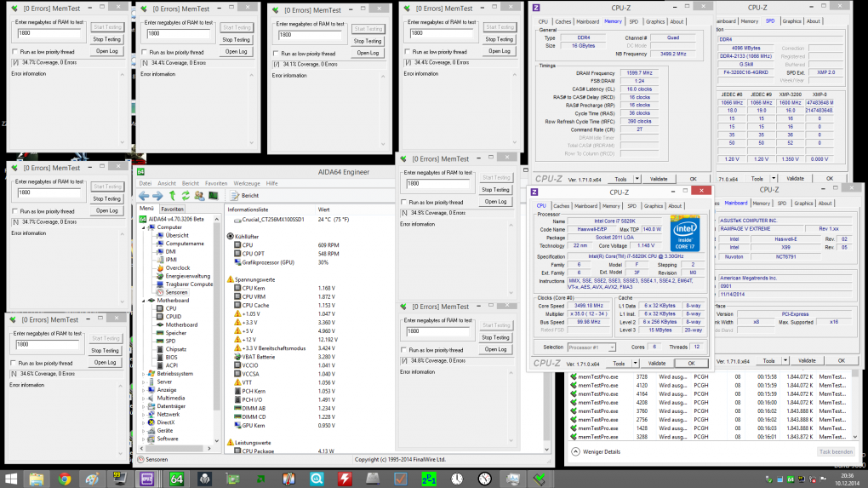Open the Windows Start button
The height and width of the screenshot is (488, 868).
click(x=10, y=479)
